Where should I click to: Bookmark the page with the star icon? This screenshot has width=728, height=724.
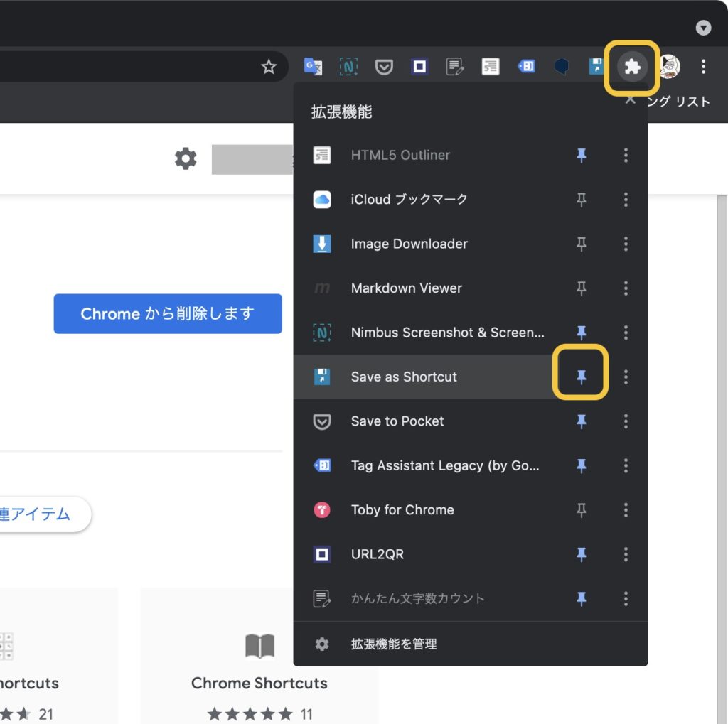(269, 66)
